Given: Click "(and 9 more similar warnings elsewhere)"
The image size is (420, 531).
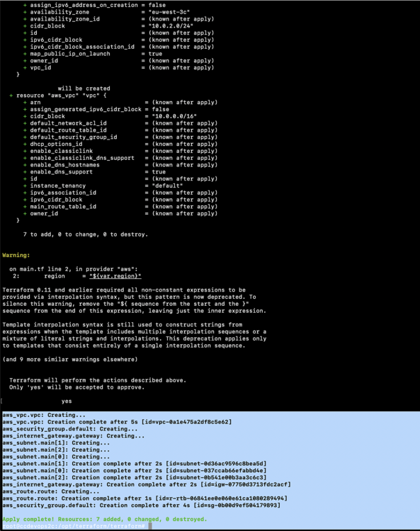Looking at the screenshot, I should [70, 359].
